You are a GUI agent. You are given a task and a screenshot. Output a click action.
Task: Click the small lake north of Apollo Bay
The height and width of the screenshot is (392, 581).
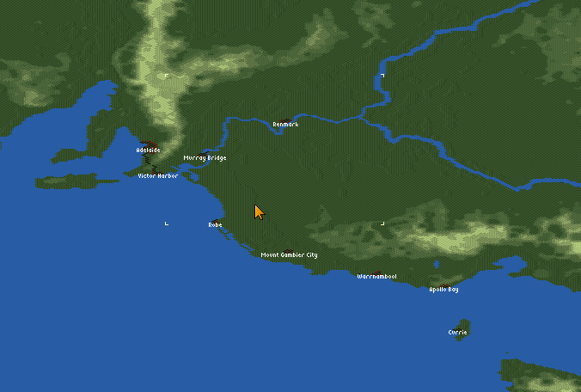tap(437, 264)
